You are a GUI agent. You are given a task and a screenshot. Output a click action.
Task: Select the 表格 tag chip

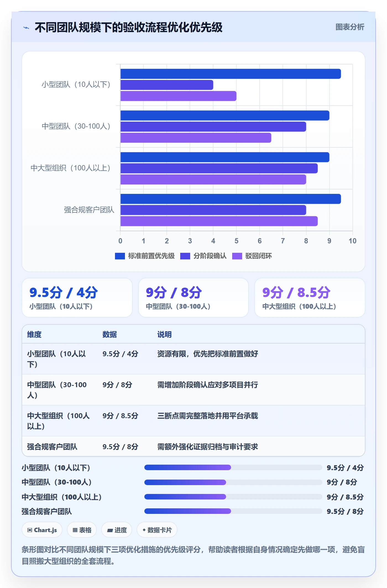82,530
